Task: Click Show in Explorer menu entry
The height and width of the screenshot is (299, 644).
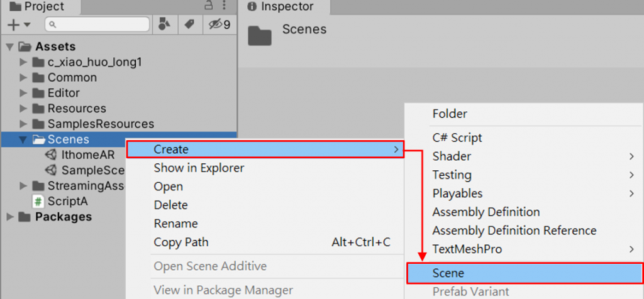Action: 199,168
